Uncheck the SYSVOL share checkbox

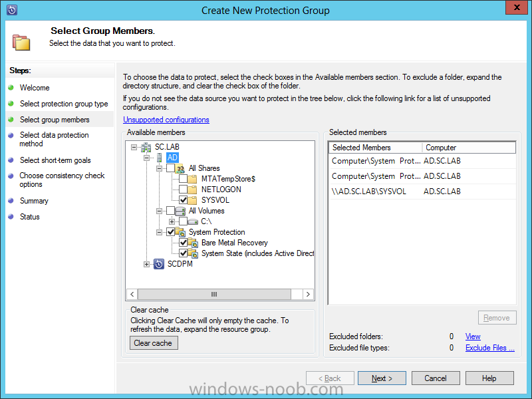(x=183, y=200)
